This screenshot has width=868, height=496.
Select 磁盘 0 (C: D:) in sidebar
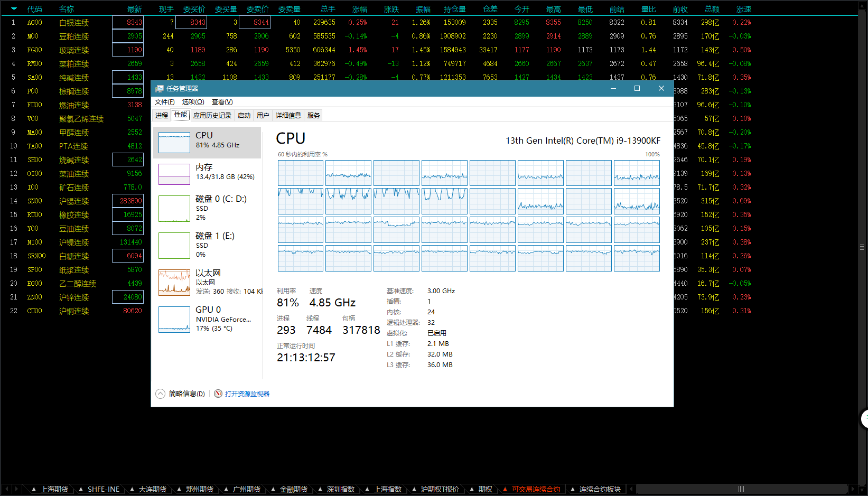[207, 209]
